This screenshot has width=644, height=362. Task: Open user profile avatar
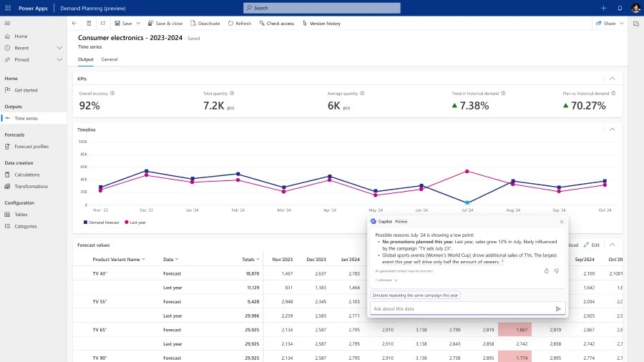pyautogui.click(x=636, y=8)
